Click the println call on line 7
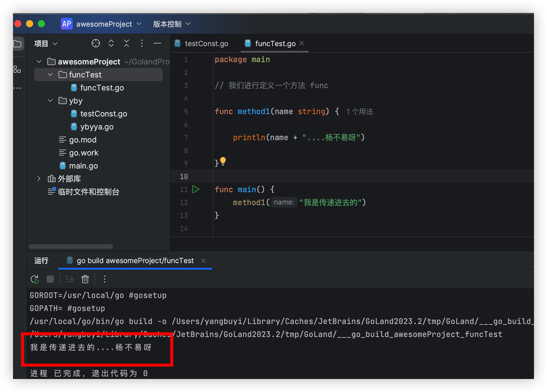 pyautogui.click(x=249, y=137)
